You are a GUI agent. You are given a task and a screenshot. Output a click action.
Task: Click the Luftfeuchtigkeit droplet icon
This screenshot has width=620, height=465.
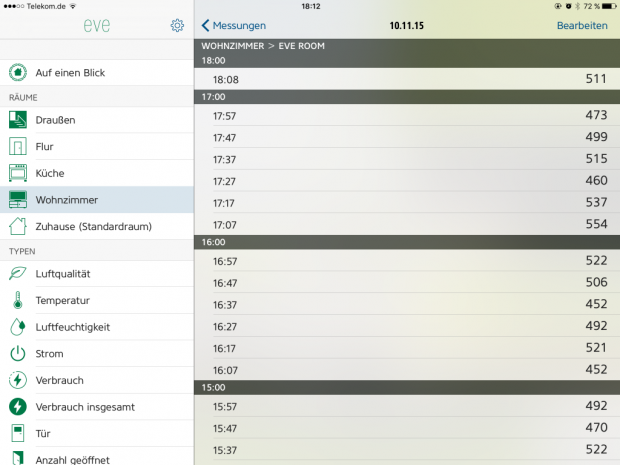pyautogui.click(x=18, y=327)
